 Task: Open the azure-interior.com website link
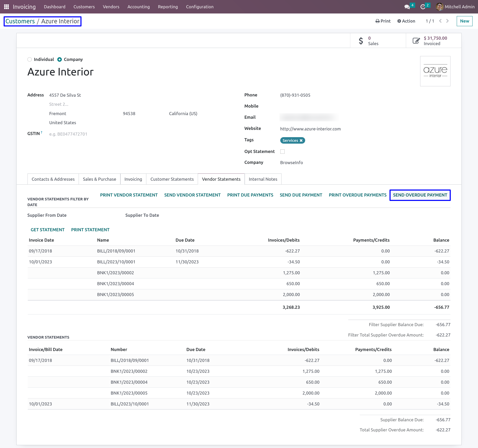click(310, 129)
